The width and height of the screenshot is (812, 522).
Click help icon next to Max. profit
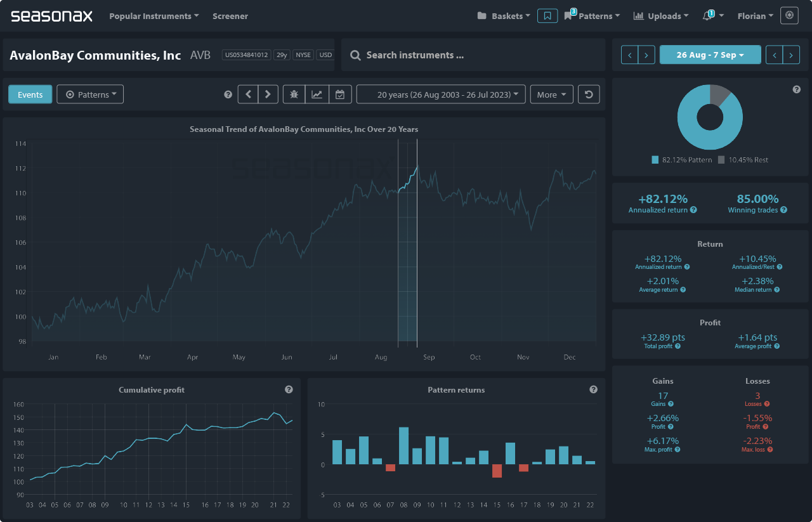click(x=678, y=449)
